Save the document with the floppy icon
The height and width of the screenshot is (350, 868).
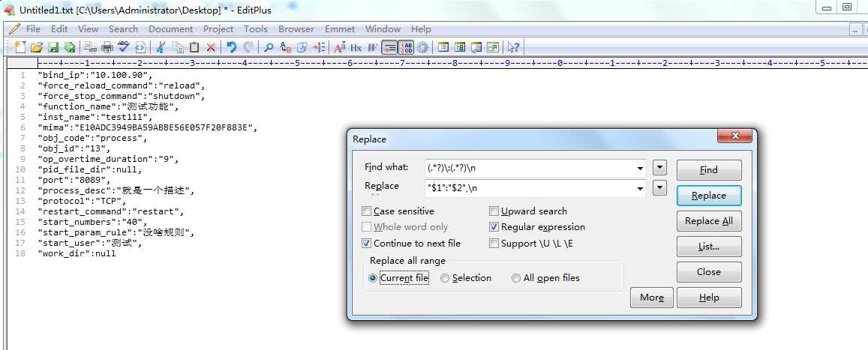(53, 47)
